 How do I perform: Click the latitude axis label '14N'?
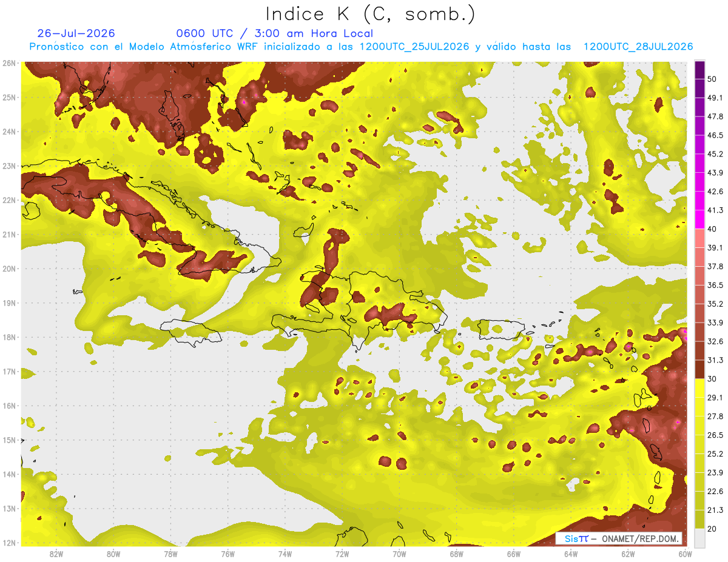coord(9,474)
